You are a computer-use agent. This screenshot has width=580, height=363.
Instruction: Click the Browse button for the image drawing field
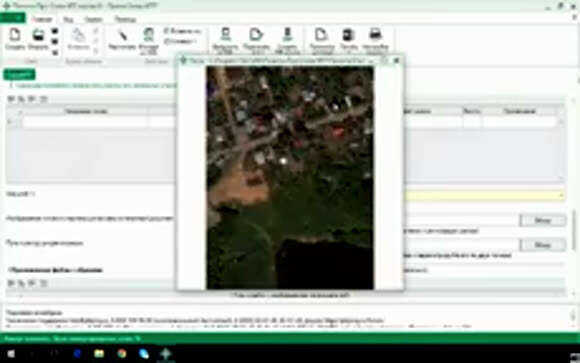point(542,221)
